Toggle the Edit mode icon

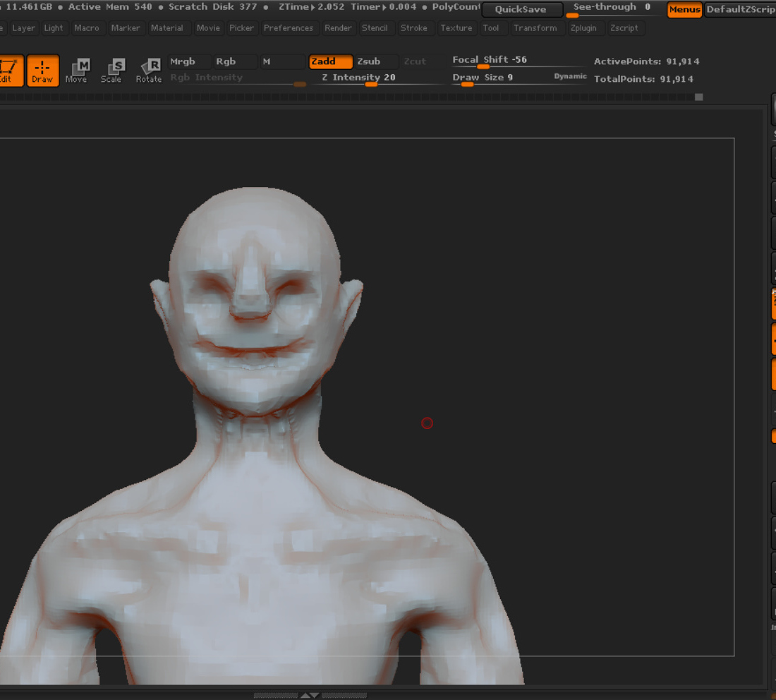pyautogui.click(x=10, y=71)
